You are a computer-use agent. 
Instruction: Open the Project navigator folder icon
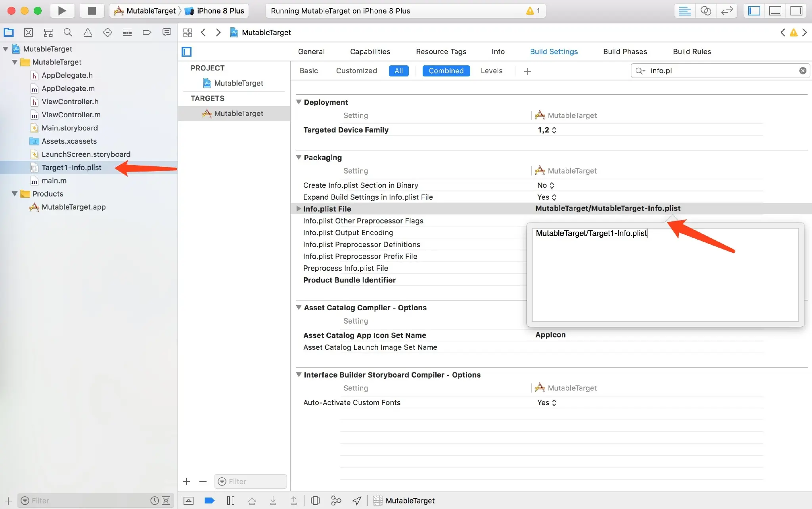pos(9,32)
